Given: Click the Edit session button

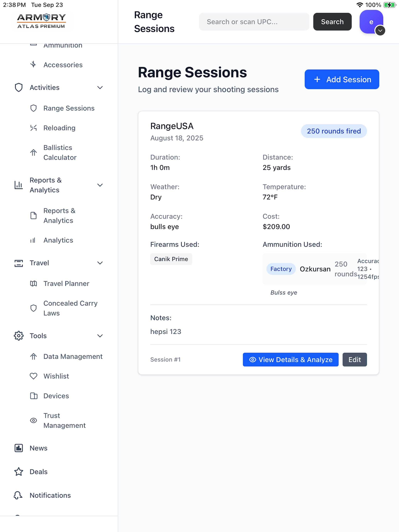Looking at the screenshot, I should click(355, 360).
